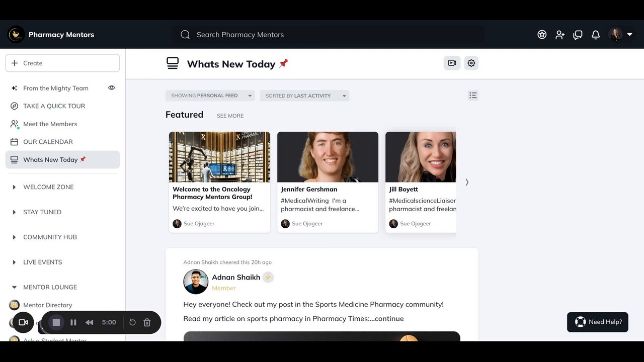This screenshot has width=644, height=362.
Task: Click the Need Help? button
Action: point(598,322)
